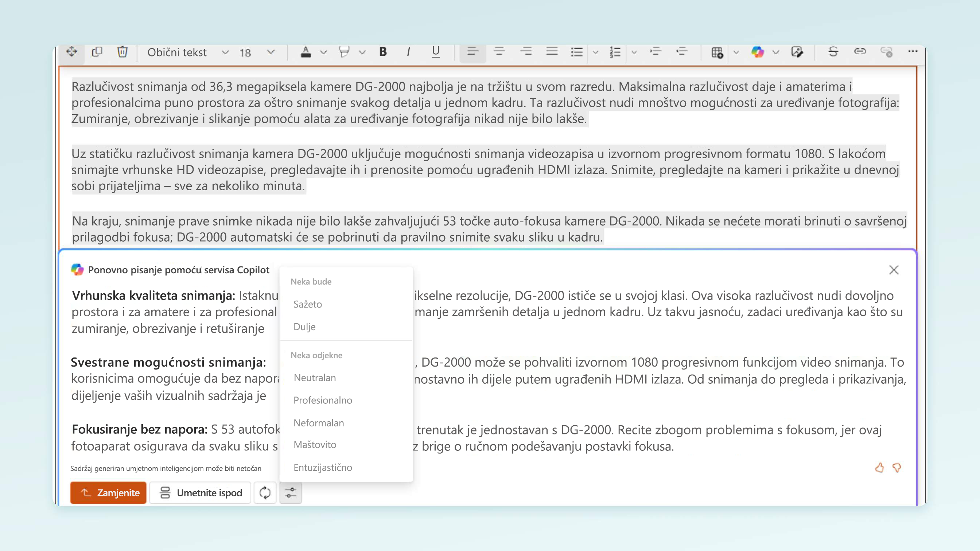980x551 pixels.
Task: Click the Copilot logo in rewrite panel
Action: click(x=77, y=270)
